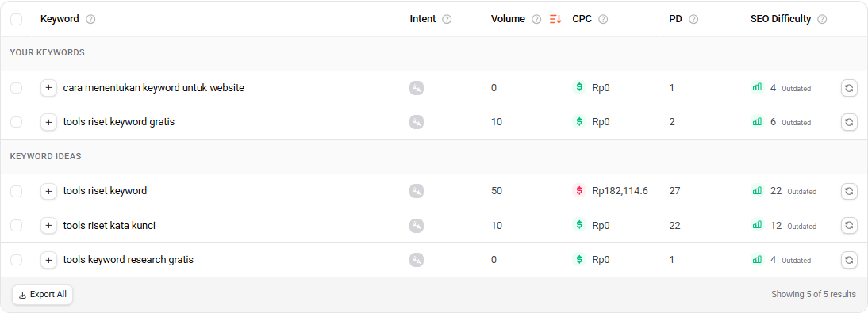Select checkbox for cara menentukan keyword untuk website
868x313 pixels.
point(17,88)
